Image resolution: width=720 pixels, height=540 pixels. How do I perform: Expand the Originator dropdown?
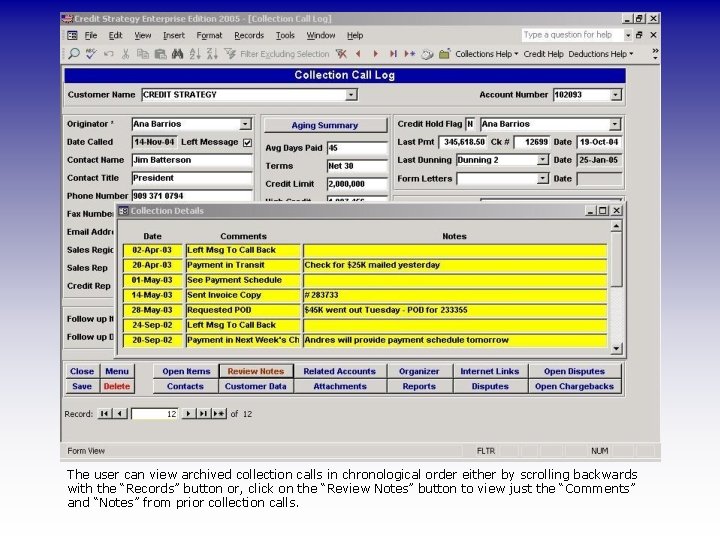[x=245, y=124]
